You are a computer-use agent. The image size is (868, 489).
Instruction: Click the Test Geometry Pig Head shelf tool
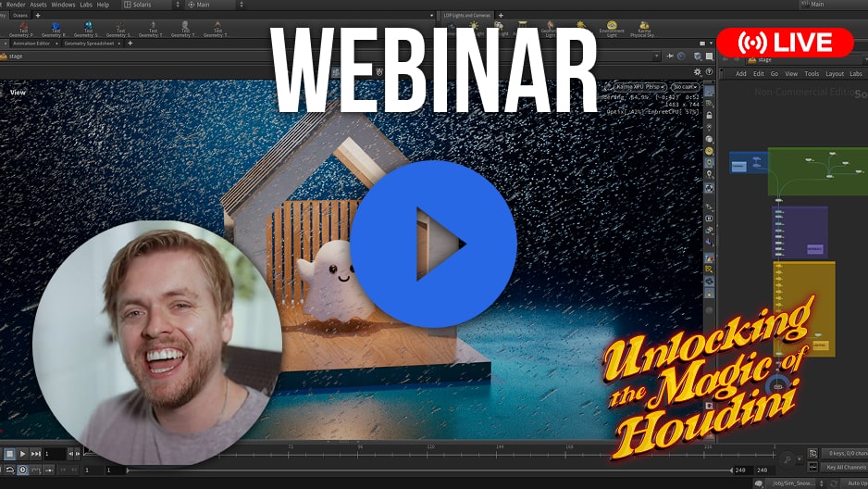[x=23, y=30]
